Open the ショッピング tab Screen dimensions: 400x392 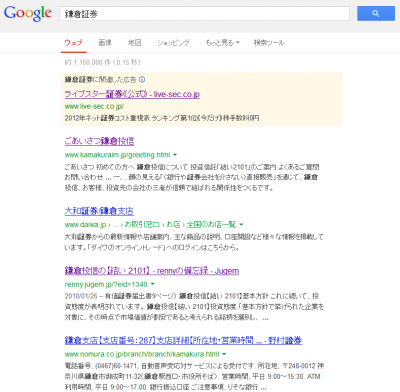[173, 43]
